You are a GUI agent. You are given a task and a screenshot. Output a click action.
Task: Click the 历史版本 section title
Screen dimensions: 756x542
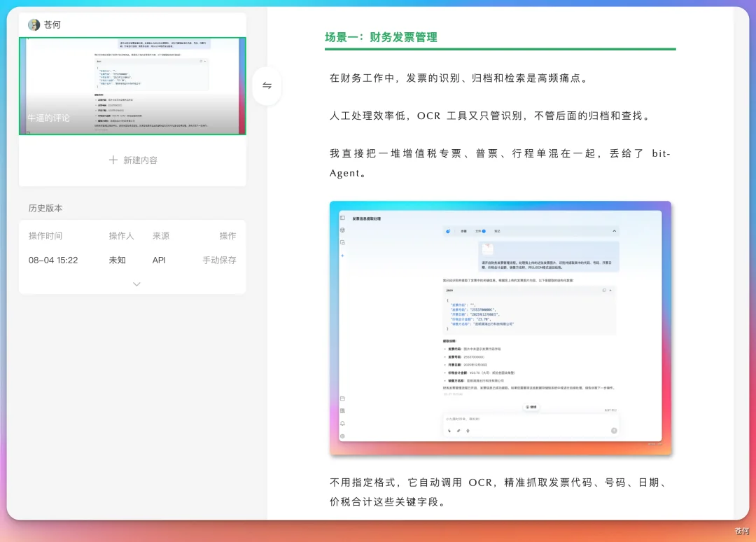click(45, 208)
